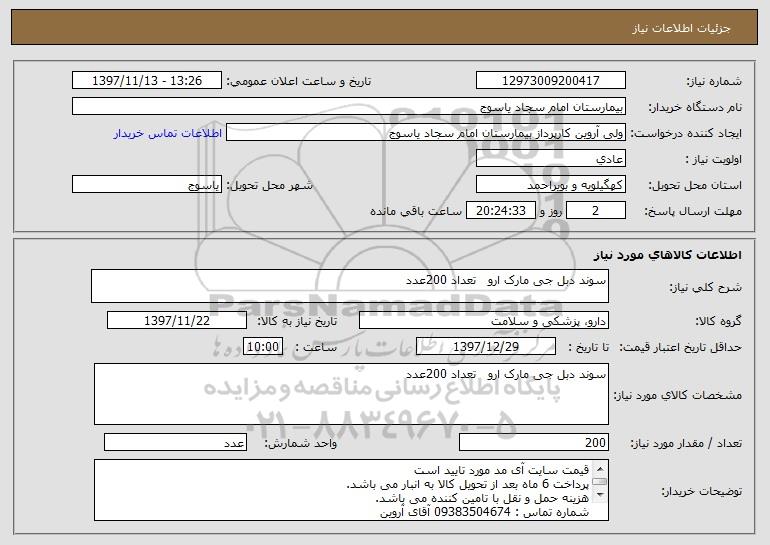This screenshot has width=770, height=545.
Task: Click the header جزئیات اطلاعات نیاز
Action: [681, 28]
